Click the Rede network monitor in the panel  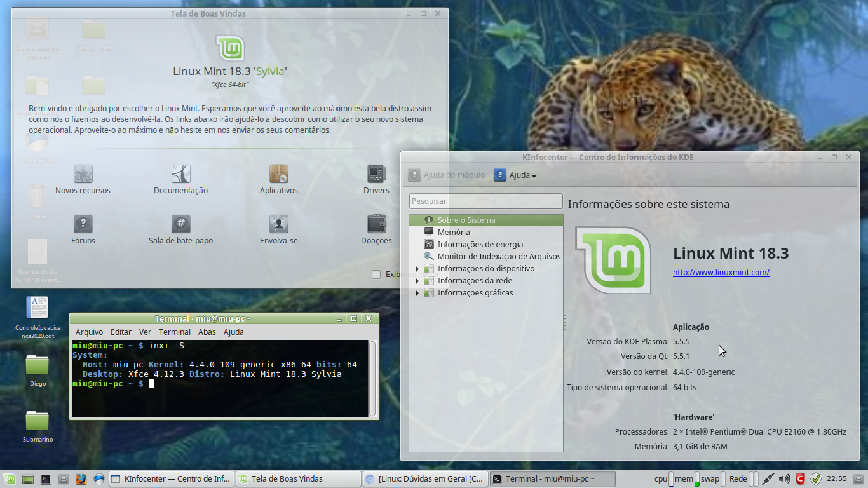point(743,479)
